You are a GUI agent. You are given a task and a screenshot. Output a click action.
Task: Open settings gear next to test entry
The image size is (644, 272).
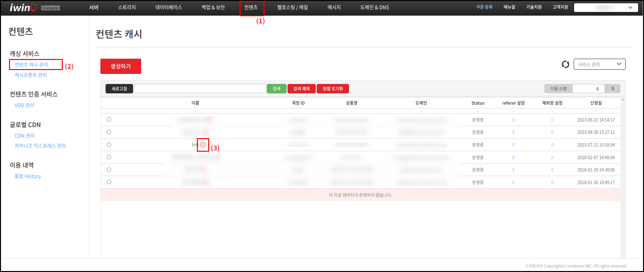[x=203, y=145]
